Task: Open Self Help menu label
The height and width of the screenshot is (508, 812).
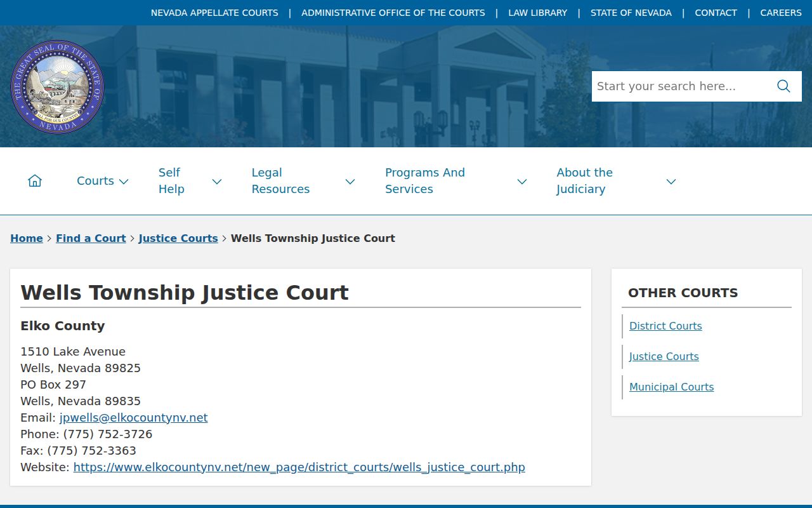Action: click(x=171, y=181)
